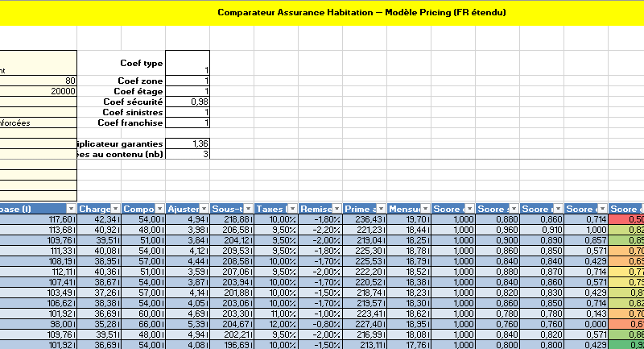The height and width of the screenshot is (349, 644).
Task: Select the garanties multiplier cell showing 1,36
Action: (x=188, y=143)
